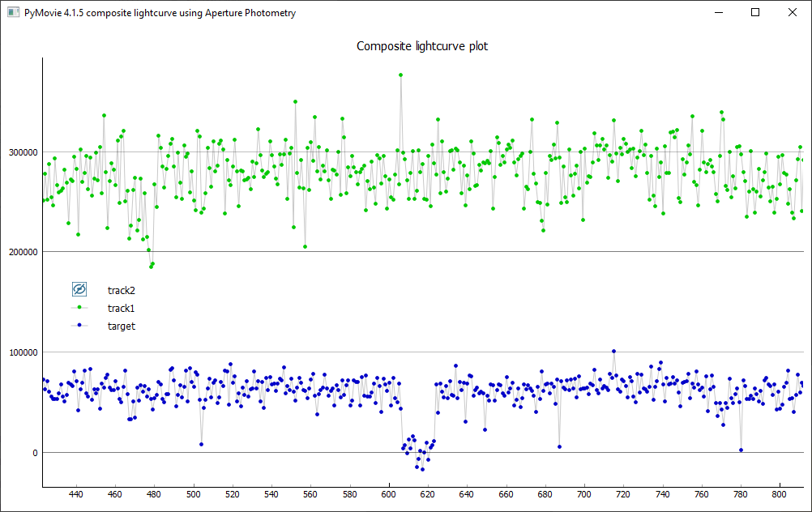Click the 0 value on y-axis

pos(34,453)
